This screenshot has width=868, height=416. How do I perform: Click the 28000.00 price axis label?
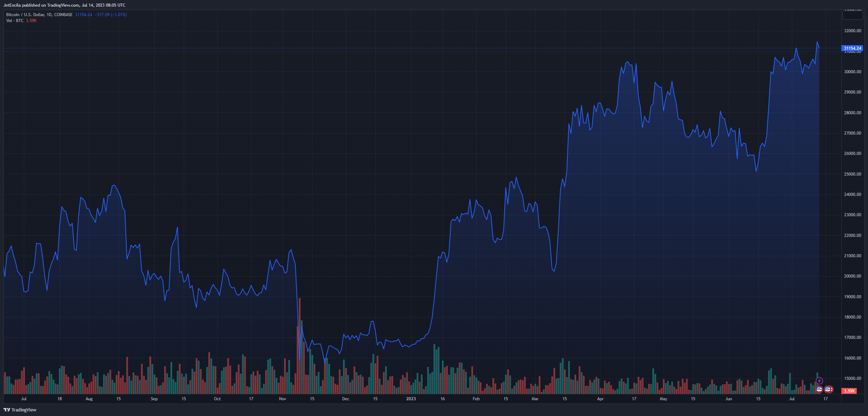[853, 113]
